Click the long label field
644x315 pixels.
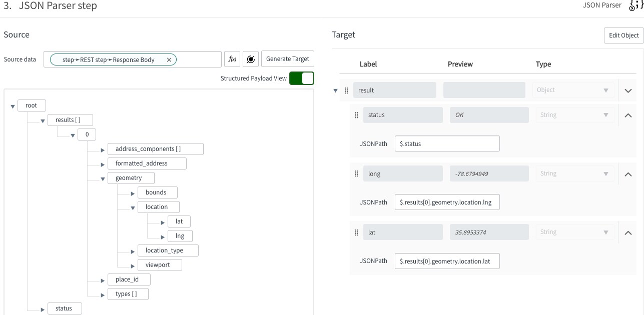[x=403, y=173]
